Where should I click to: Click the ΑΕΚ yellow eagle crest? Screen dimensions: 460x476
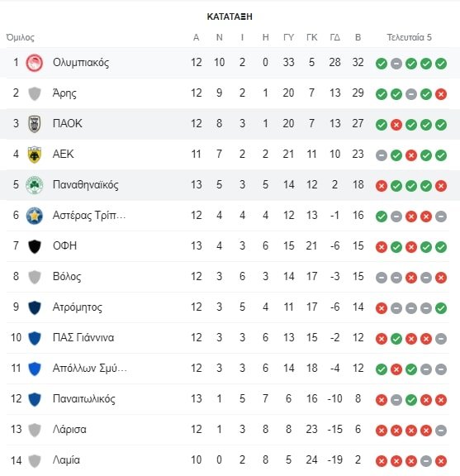pos(35,155)
